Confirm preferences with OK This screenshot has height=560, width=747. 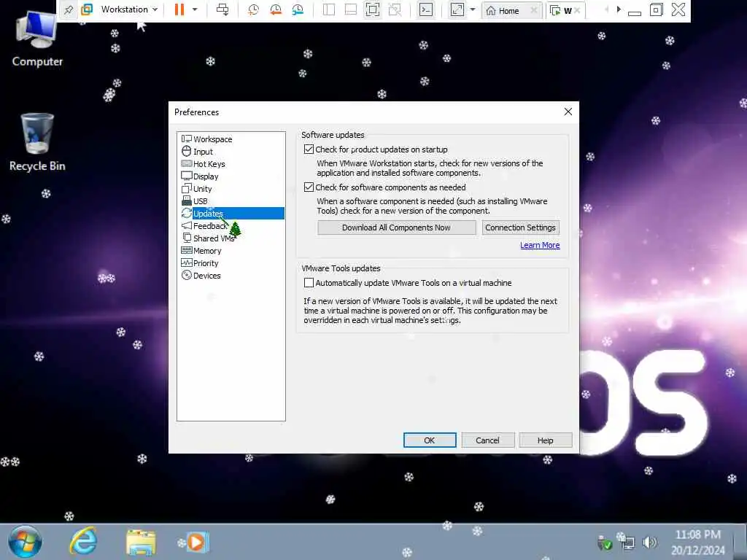point(429,440)
